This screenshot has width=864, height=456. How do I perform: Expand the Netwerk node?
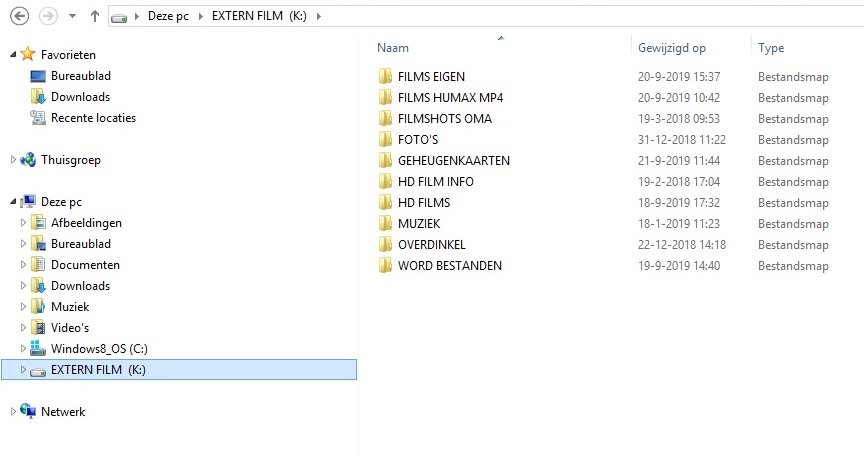point(13,411)
